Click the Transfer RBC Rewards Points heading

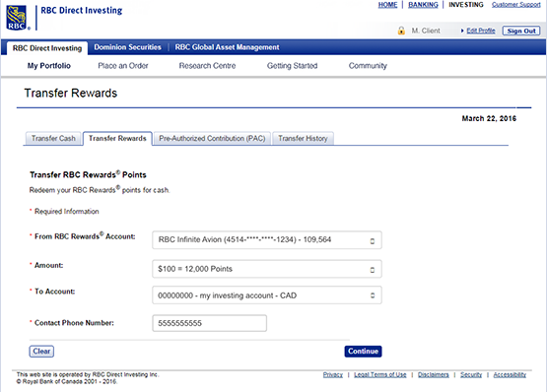pos(88,174)
